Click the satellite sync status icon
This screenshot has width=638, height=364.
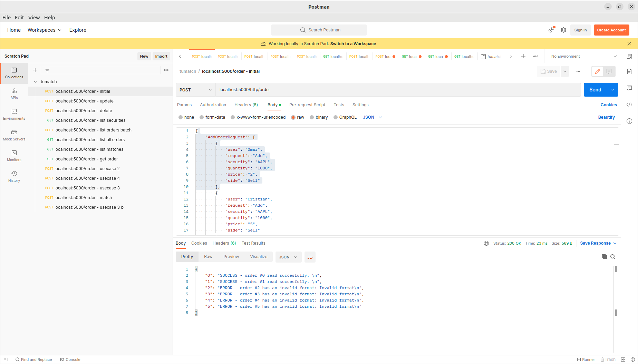tap(551, 30)
